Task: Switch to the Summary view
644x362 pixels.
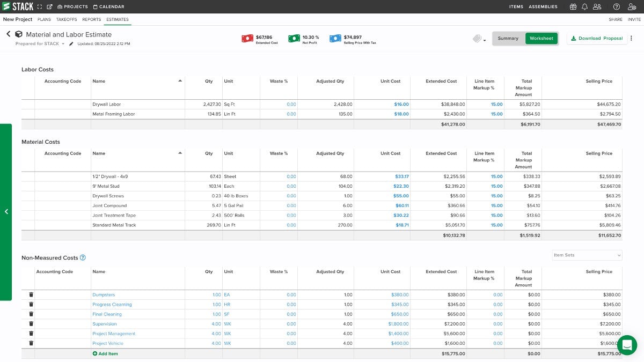Action: 508,38
